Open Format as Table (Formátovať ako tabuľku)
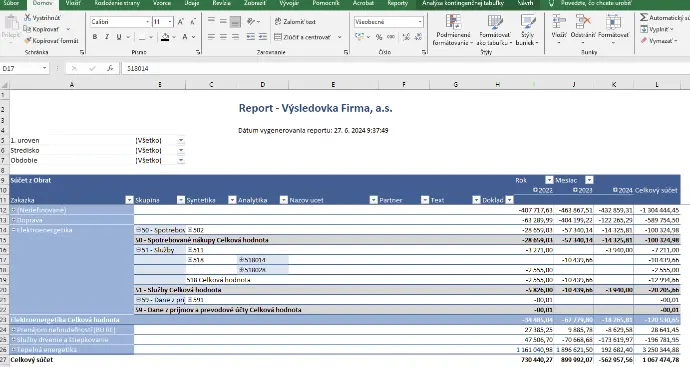This screenshot has height=367, width=690. (495, 29)
